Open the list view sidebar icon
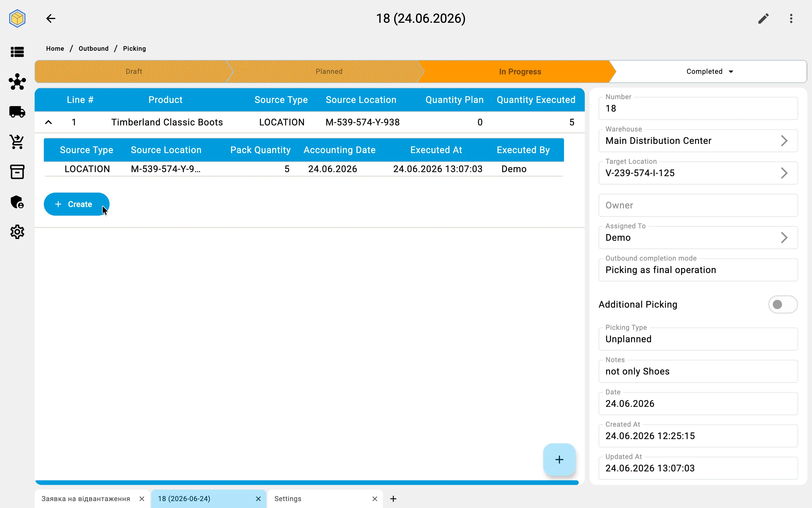812x508 pixels. 17,52
